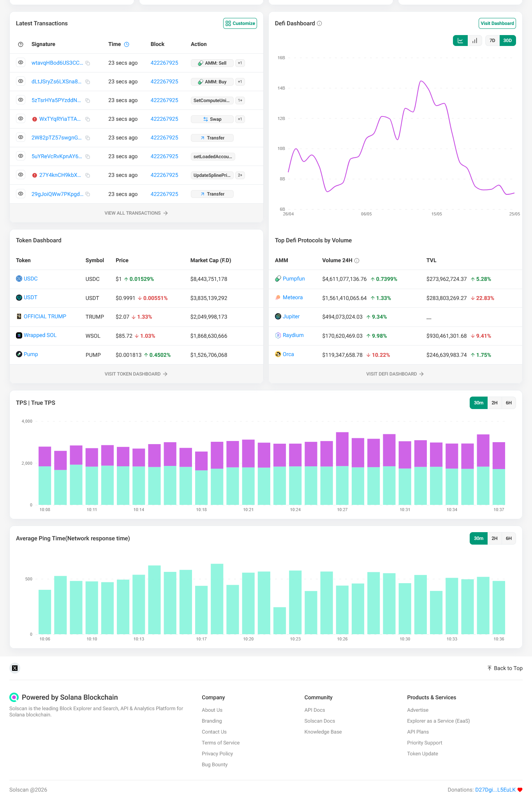Jump Back to Top
The image size is (532, 799).
(505, 668)
